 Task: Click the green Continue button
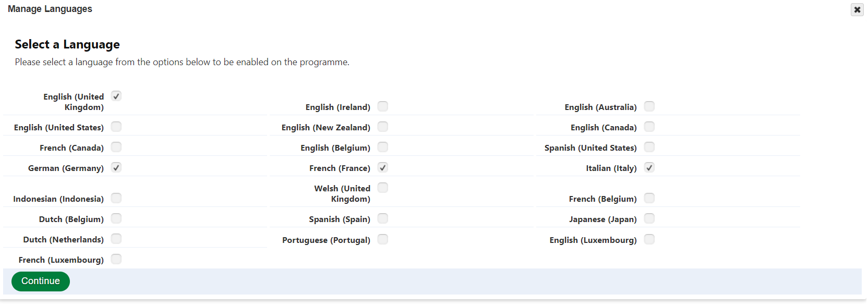pos(41,281)
